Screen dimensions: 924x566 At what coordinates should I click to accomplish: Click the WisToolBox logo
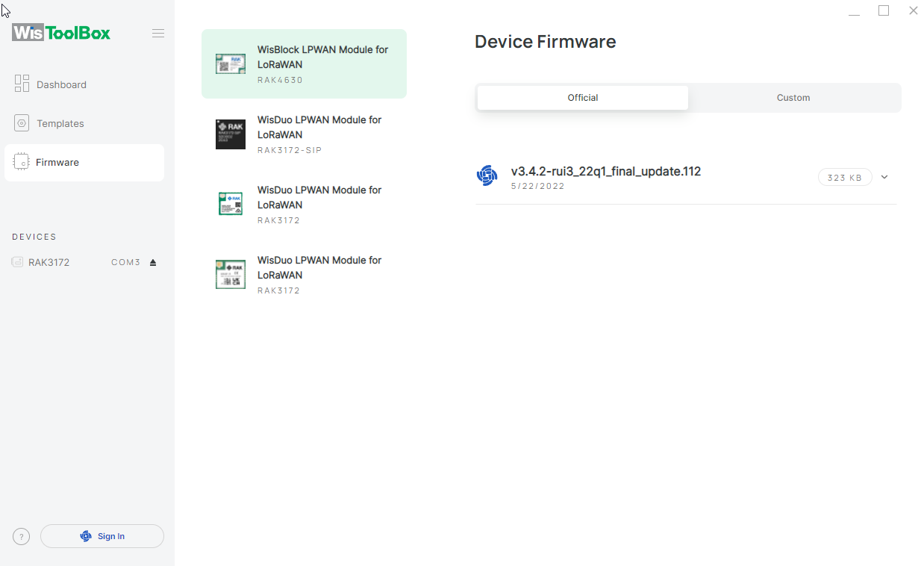[x=61, y=33]
